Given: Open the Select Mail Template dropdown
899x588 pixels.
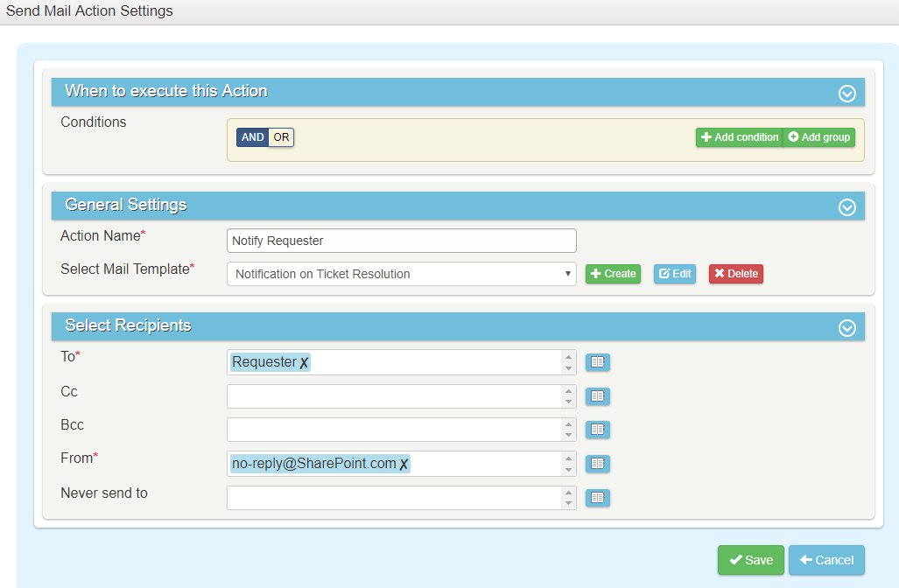Looking at the screenshot, I should (401, 274).
